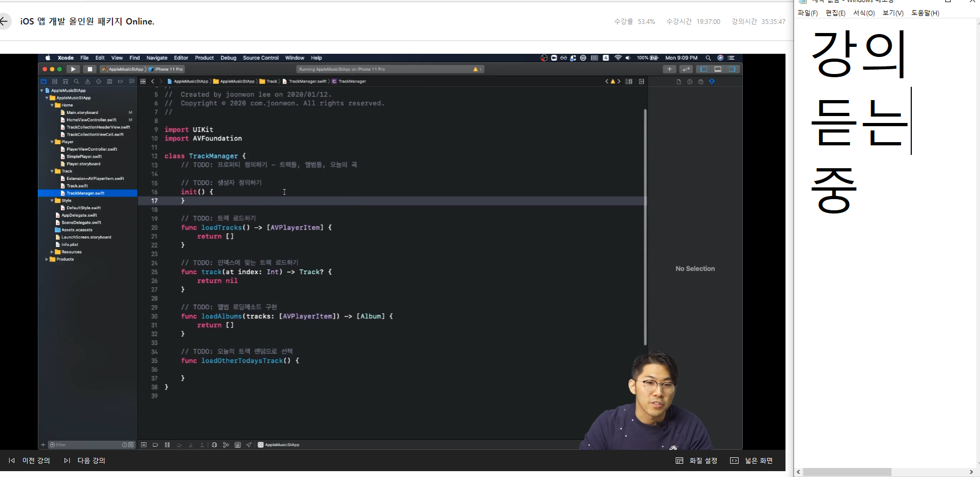The width and height of the screenshot is (980, 477).
Task: Toggle the Navigator panel visibility
Action: [703, 69]
